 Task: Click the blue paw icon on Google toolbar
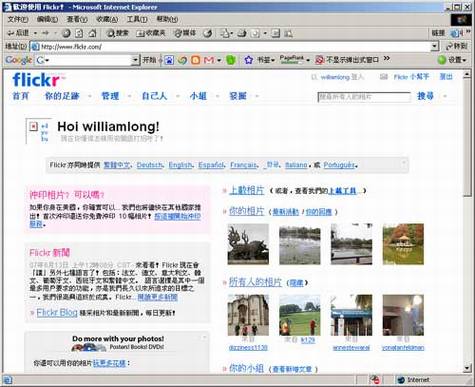169,60
